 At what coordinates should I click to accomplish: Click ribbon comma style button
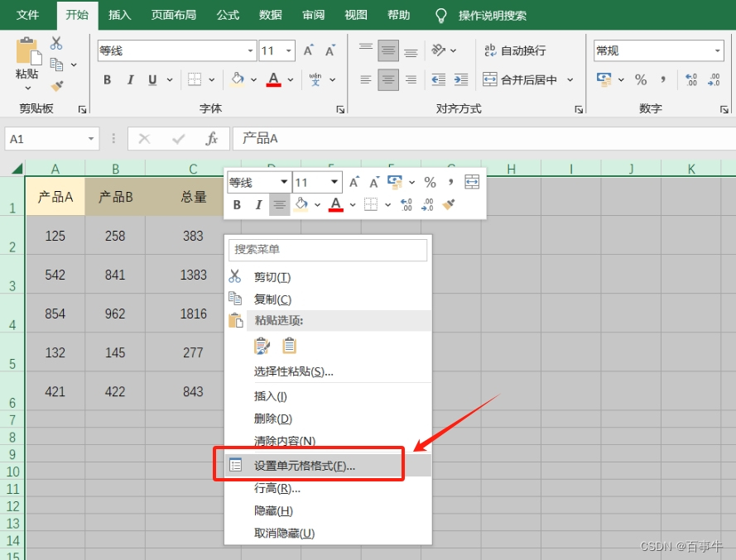pyautogui.click(x=663, y=79)
